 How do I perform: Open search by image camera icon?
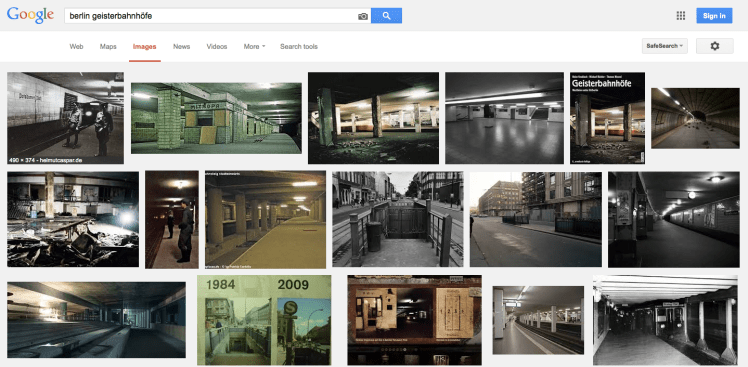pos(363,16)
